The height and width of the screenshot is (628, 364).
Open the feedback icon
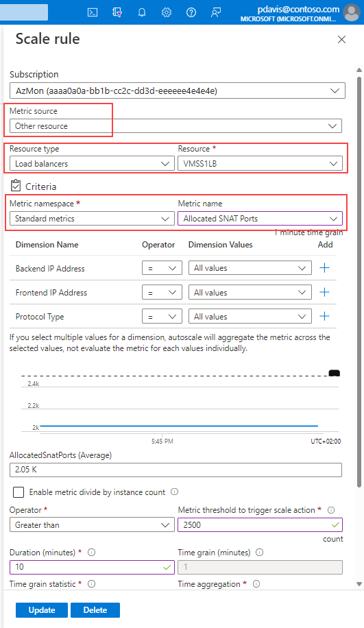point(216,12)
